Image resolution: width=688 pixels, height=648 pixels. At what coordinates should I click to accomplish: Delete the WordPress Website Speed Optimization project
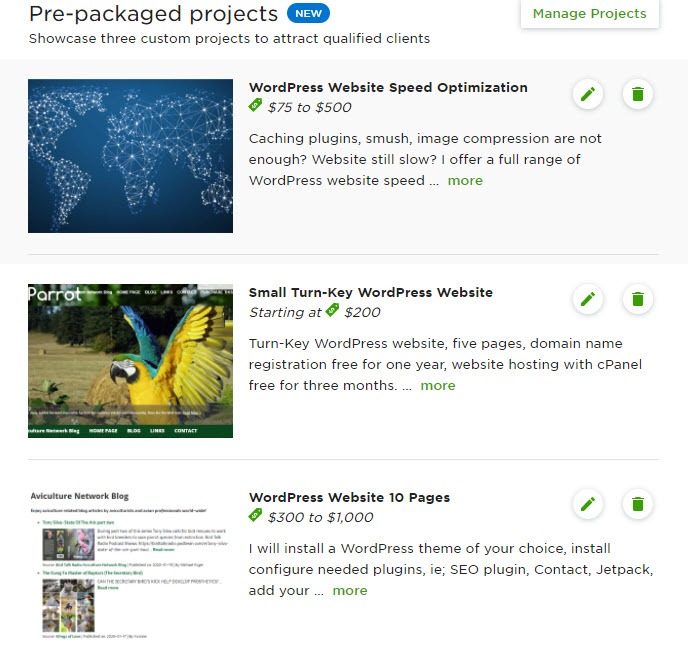click(x=638, y=94)
